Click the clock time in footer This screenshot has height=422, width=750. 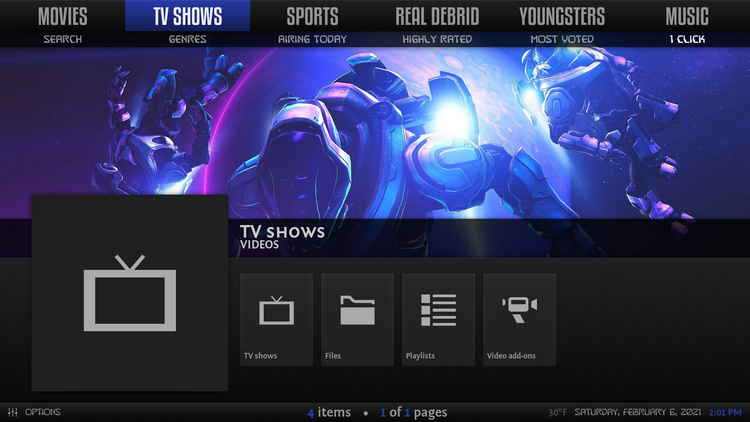[x=725, y=412]
